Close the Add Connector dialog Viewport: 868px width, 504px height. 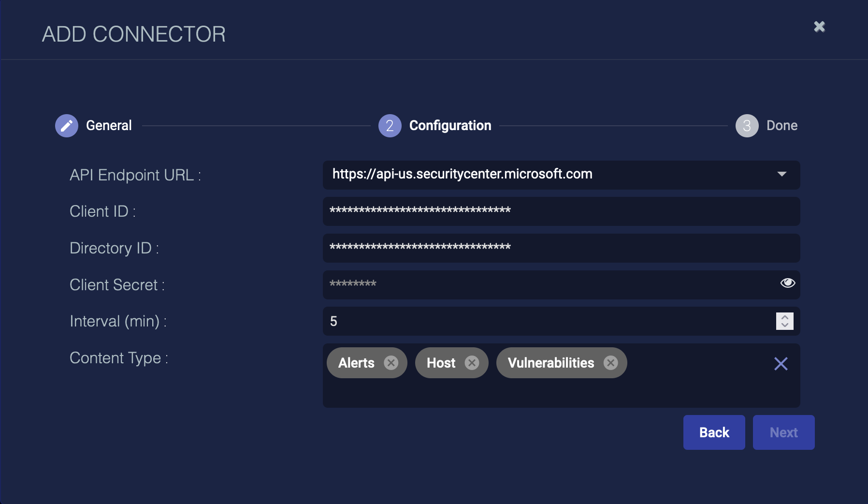(x=819, y=27)
